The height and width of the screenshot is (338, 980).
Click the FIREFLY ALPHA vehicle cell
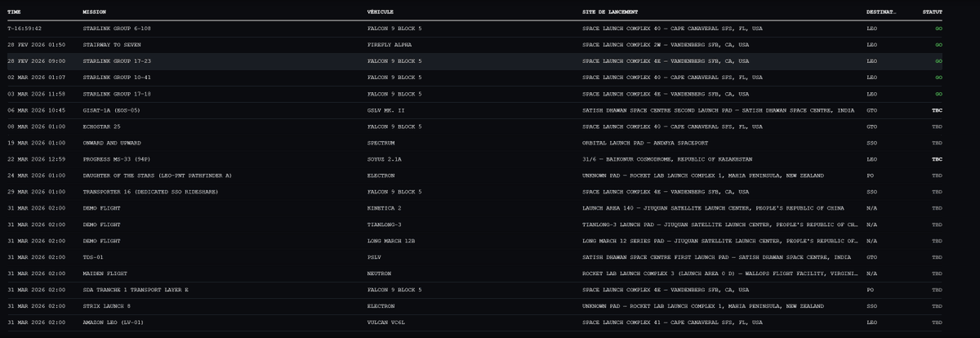(390, 45)
